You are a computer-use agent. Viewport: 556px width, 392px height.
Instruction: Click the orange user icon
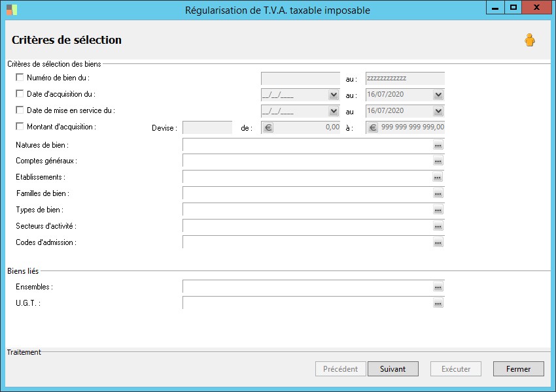[529, 41]
